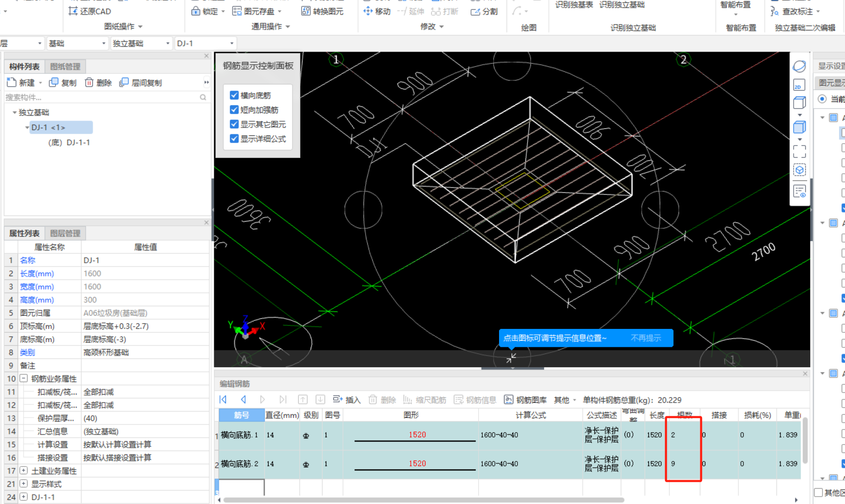Expand the 土建业务属性 property group
The height and width of the screenshot is (504, 845).
24,471
